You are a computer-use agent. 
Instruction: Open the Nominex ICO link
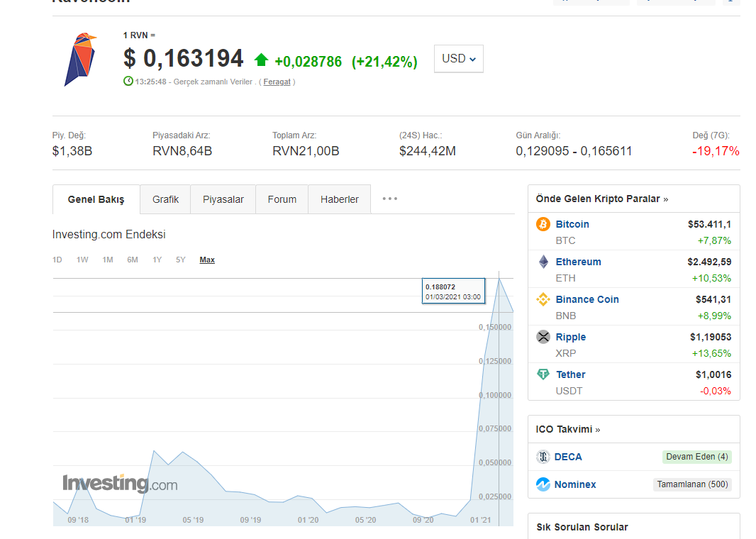click(575, 484)
